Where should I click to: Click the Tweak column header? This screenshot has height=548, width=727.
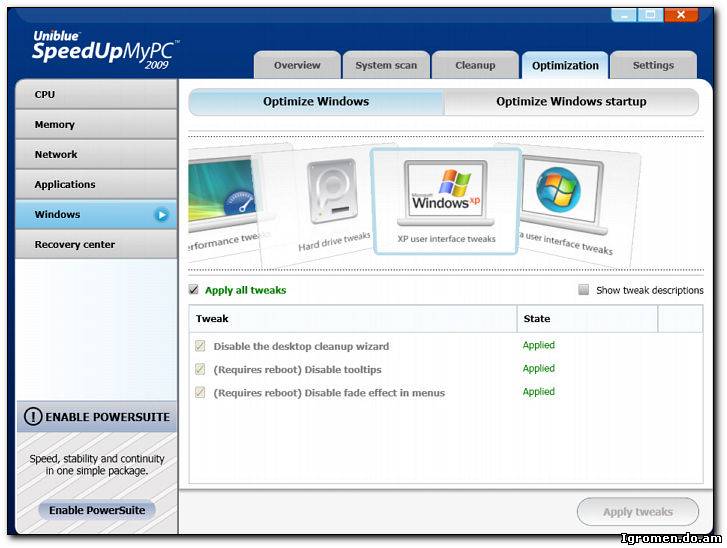pyautogui.click(x=353, y=319)
